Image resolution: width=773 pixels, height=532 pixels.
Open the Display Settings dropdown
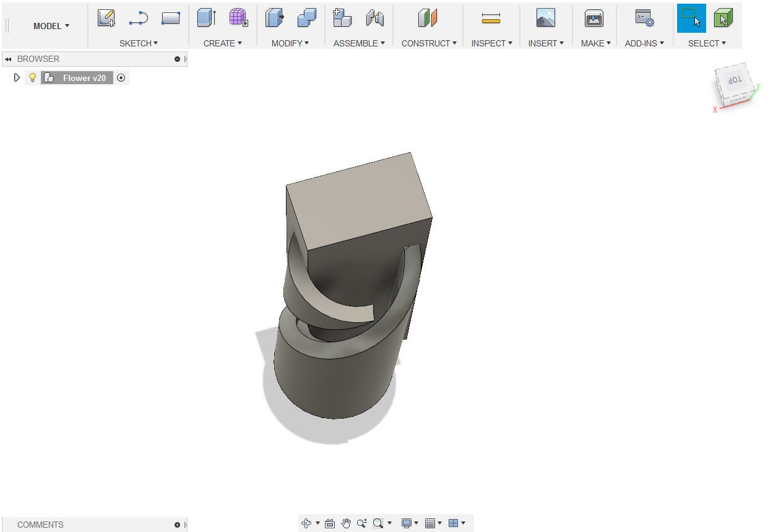click(409, 523)
